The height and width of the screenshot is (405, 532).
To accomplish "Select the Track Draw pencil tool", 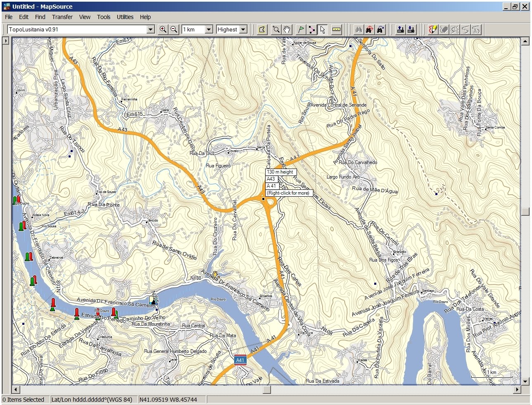I will 432,29.
